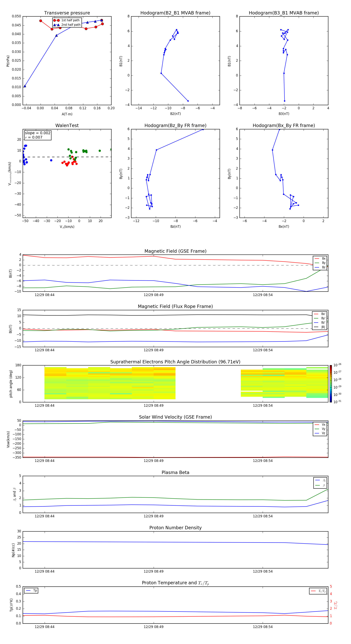
Task: Select 'Bz' in the GSE legend
Action: pyautogui.click(x=320, y=267)
